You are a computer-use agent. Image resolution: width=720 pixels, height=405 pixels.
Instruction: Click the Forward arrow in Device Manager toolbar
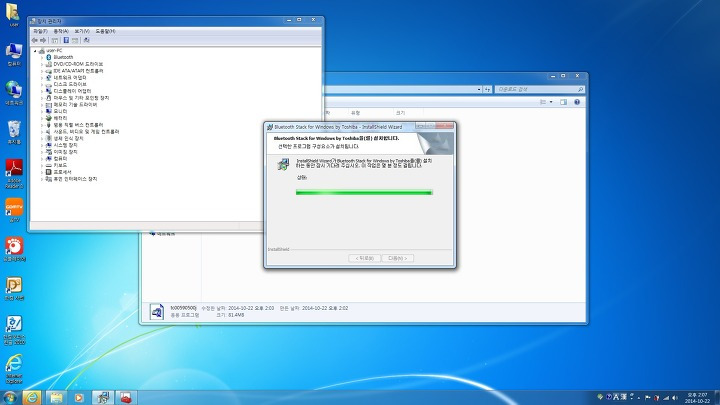tap(43, 40)
